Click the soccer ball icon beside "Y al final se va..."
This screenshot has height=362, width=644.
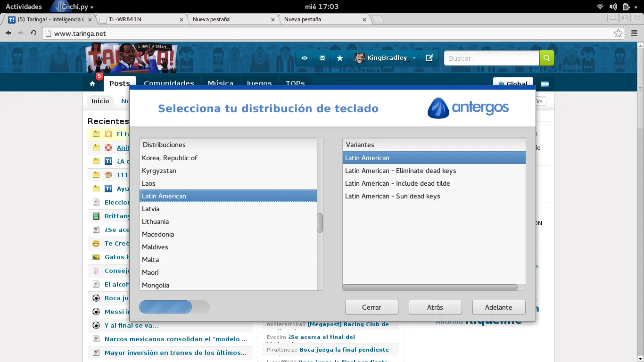tap(96, 325)
